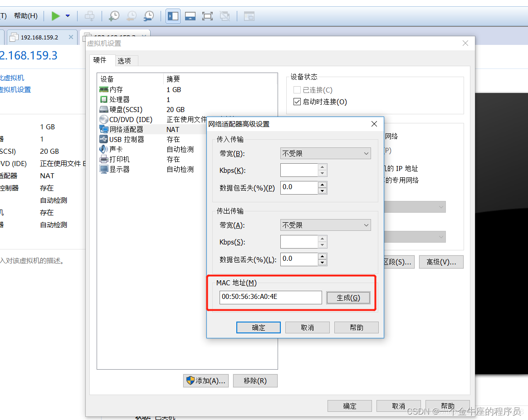
Task: Click the thumbnail bar view icon
Action: pyautogui.click(x=190, y=16)
